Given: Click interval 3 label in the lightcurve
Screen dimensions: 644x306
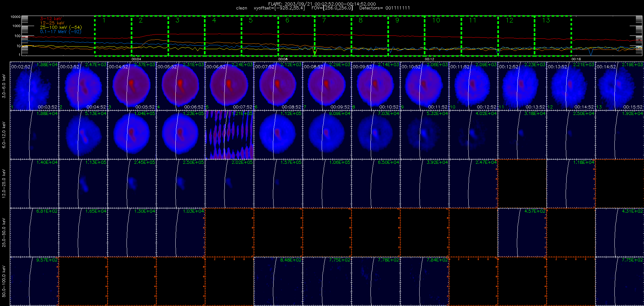Looking at the screenshot, I should 177,20.
